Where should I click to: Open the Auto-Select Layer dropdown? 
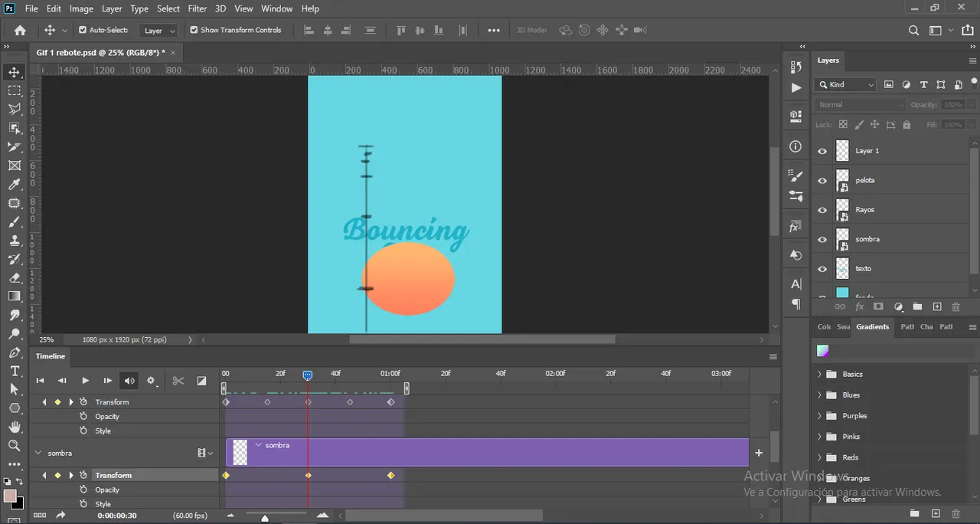click(160, 31)
